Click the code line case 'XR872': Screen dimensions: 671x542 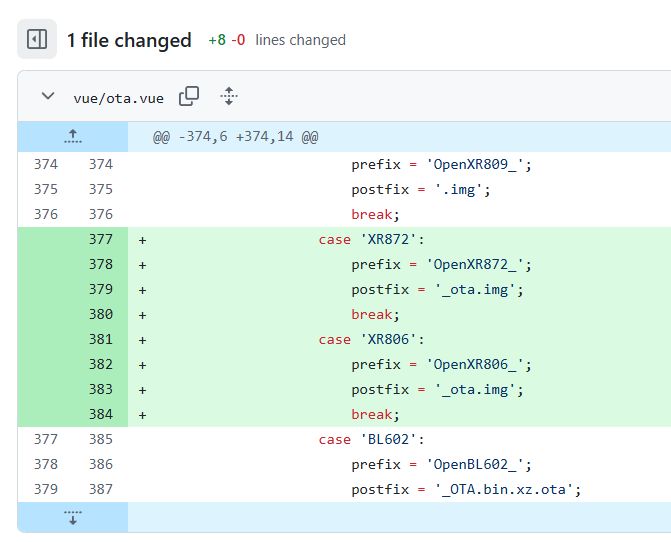[371, 239]
